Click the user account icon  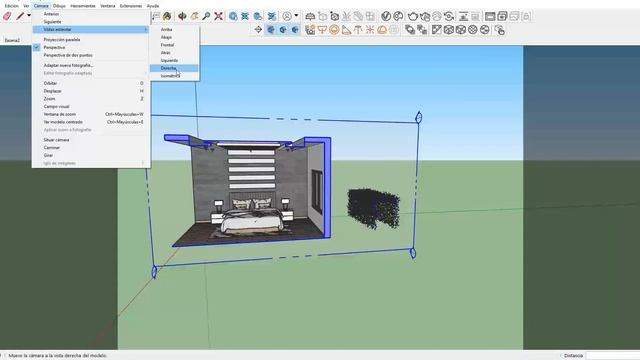[x=287, y=16]
